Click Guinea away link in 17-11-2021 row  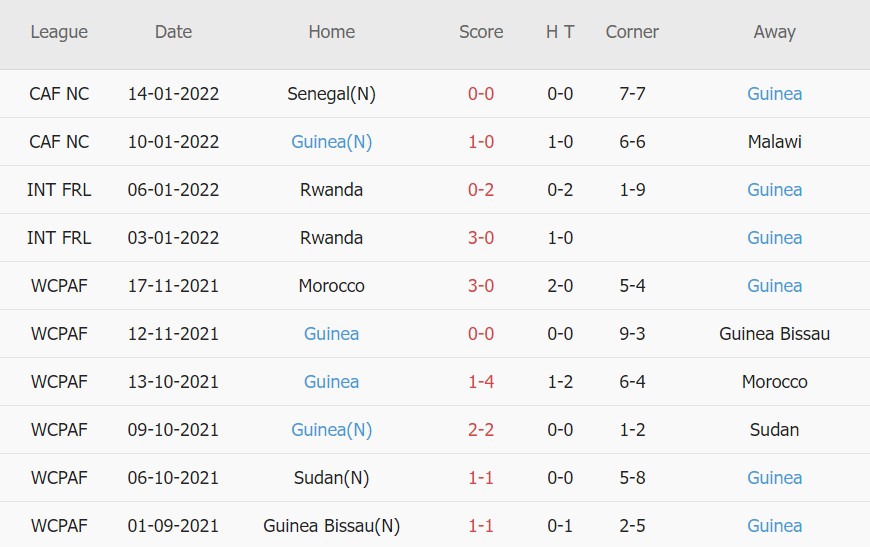(x=774, y=286)
